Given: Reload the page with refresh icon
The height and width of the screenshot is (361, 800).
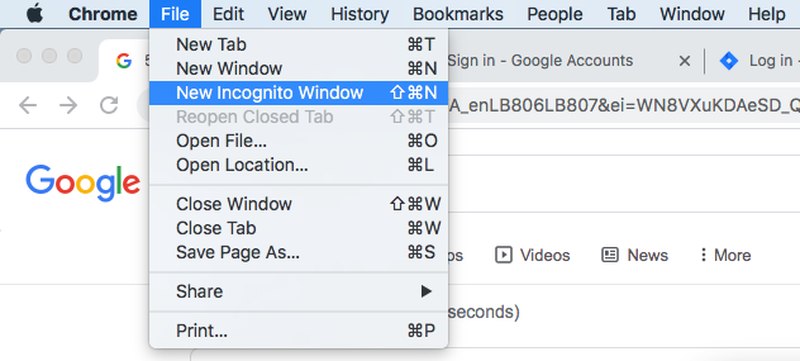Looking at the screenshot, I should point(109,106).
